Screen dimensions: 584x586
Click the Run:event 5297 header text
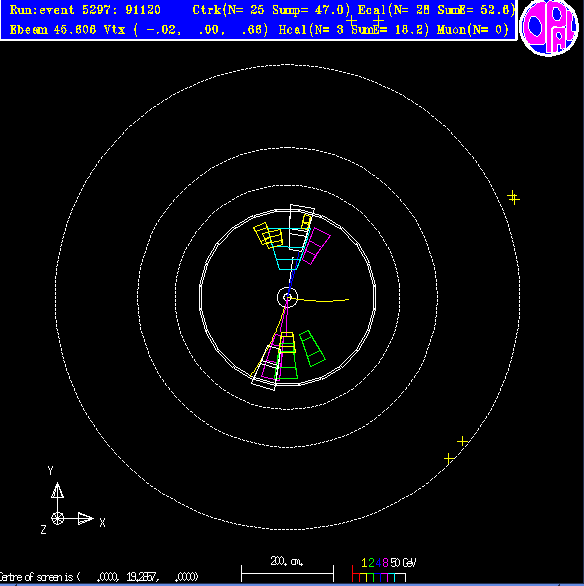(85, 10)
